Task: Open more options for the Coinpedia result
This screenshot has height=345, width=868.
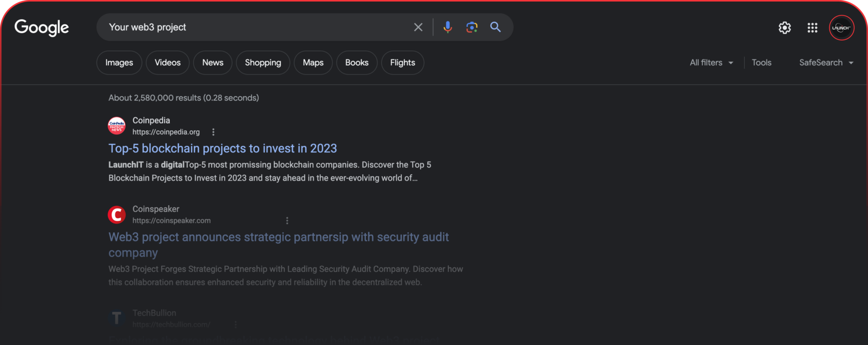Action: pos(213,132)
